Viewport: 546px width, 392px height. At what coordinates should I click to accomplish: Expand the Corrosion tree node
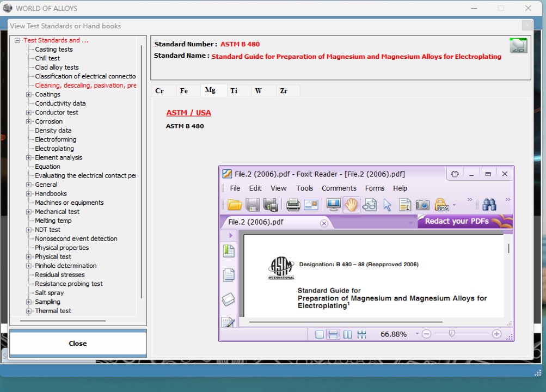coord(28,121)
